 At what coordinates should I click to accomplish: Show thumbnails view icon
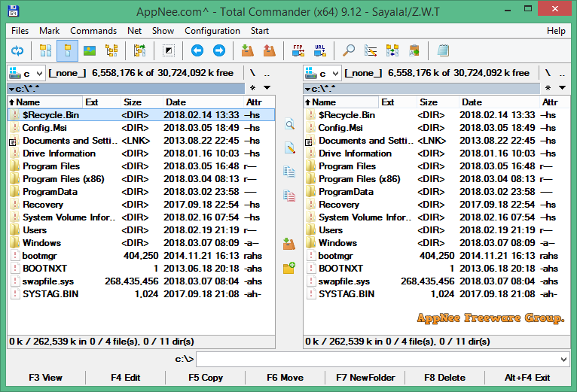click(90, 50)
